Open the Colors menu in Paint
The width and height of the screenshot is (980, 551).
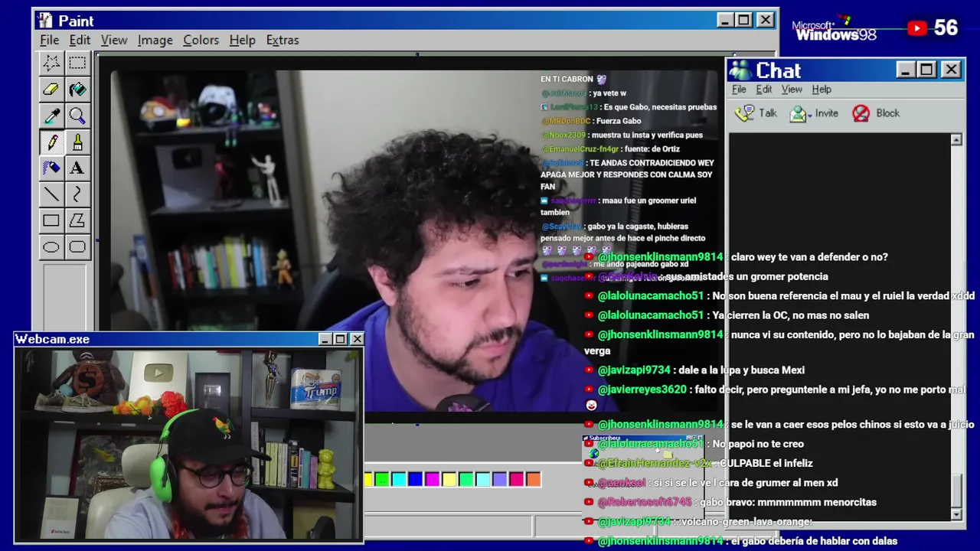(201, 40)
